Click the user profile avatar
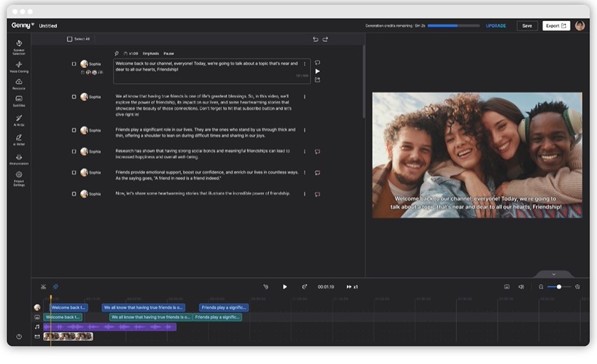The height and width of the screenshot is (364, 597). click(580, 25)
